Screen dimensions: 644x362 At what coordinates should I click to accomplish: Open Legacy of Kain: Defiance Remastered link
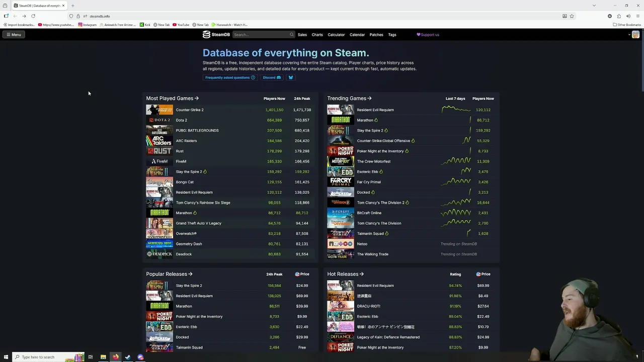[x=388, y=337]
